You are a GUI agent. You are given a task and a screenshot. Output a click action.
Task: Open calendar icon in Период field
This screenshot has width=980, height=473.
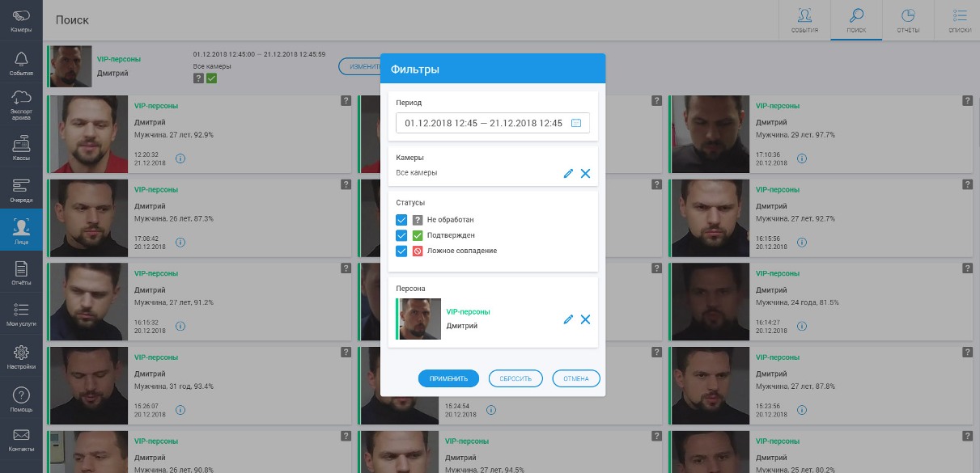tap(576, 123)
